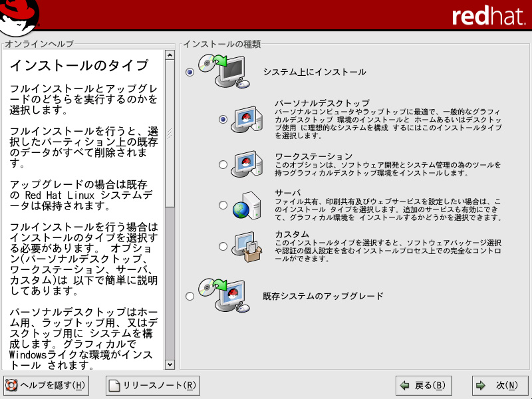The height and width of the screenshot is (399, 532).
Task: Click the document icon on release notes button
Action: pyautogui.click(x=114, y=386)
